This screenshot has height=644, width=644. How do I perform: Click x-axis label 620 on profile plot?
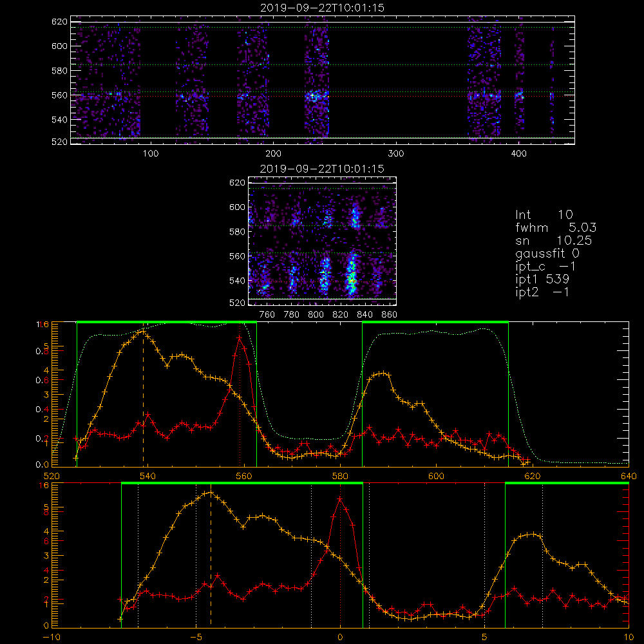(x=533, y=476)
